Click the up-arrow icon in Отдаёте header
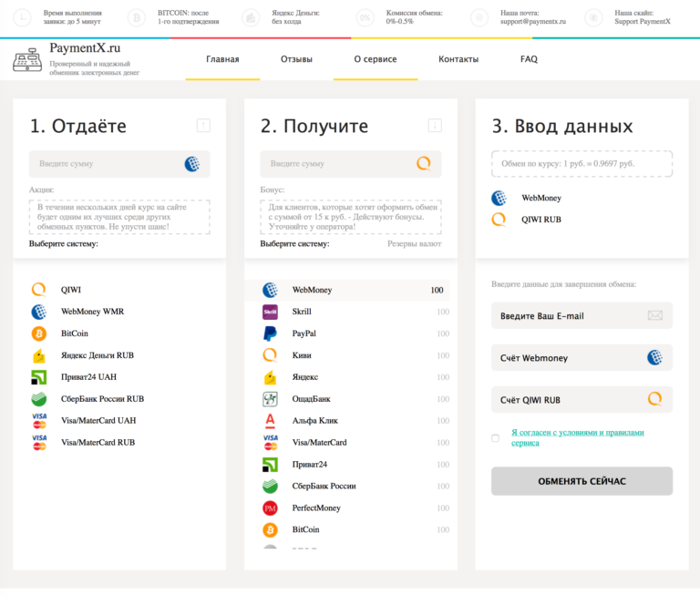The height and width of the screenshot is (595, 700). [x=203, y=126]
